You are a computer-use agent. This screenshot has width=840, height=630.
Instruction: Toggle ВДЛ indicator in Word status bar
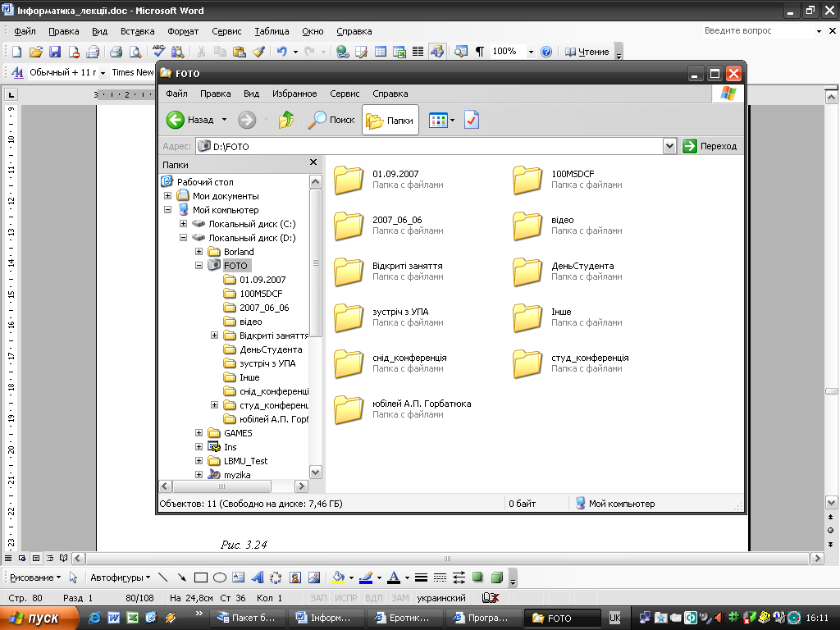pyautogui.click(x=374, y=598)
